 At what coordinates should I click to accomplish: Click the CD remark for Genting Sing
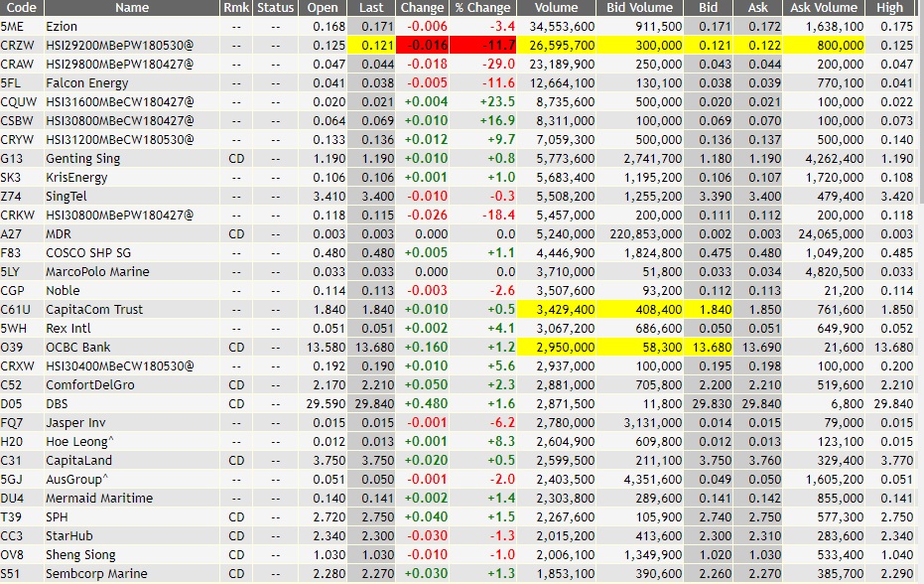236,159
